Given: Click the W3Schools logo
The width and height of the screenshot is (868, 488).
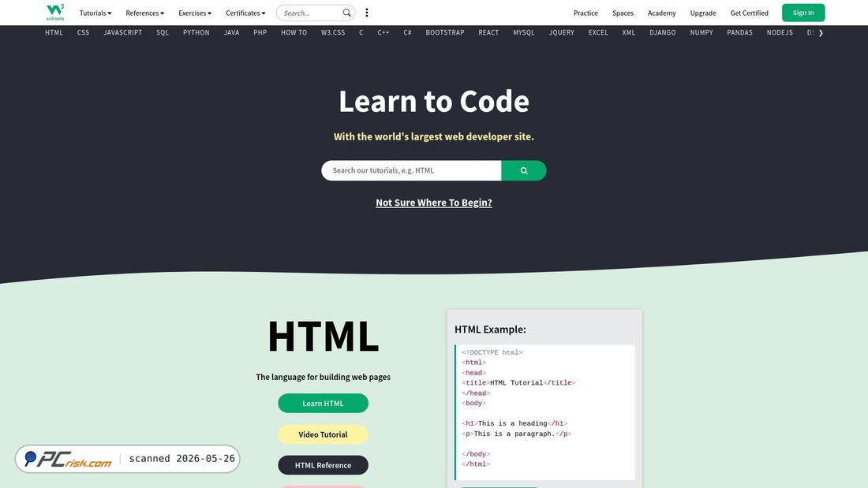Looking at the screenshot, I should pos(55,12).
